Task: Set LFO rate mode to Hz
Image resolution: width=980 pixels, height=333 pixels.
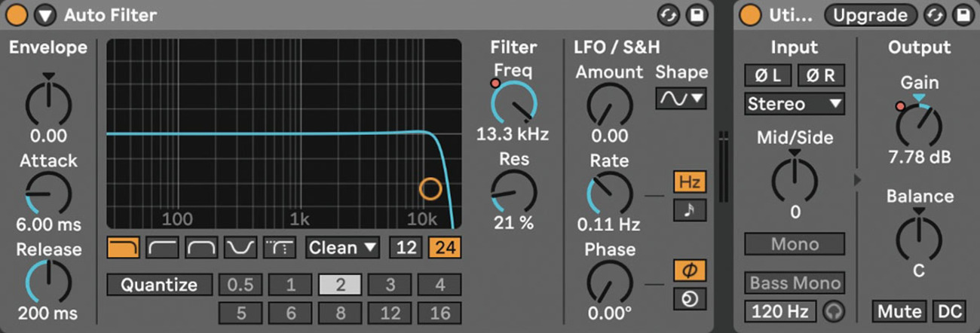Action: point(689,182)
